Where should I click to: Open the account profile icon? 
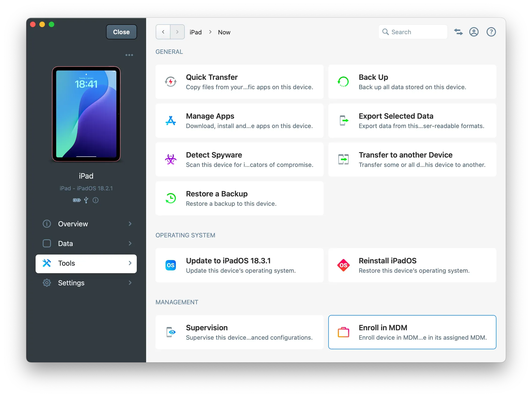[474, 32]
